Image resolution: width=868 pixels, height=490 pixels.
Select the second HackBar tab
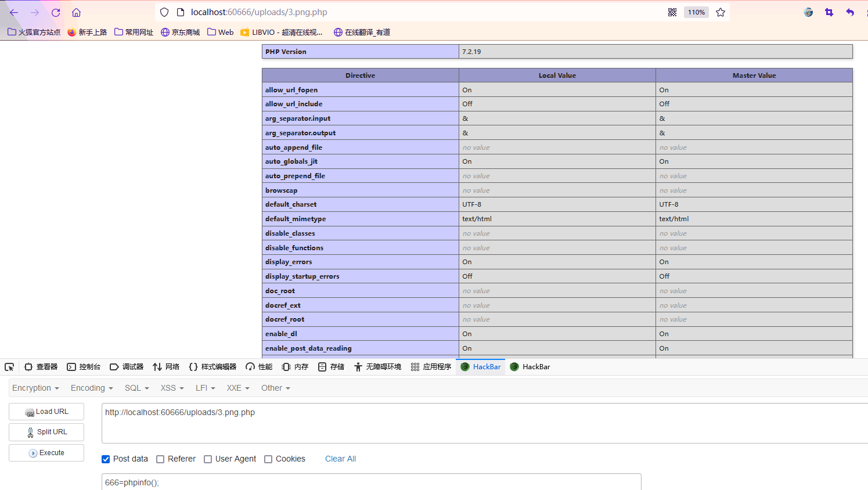coord(530,367)
